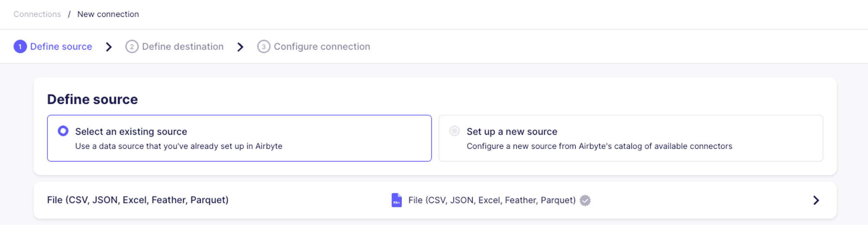Choose the 'Set up a new source' radio button
The width and height of the screenshot is (868, 225).
454,131
